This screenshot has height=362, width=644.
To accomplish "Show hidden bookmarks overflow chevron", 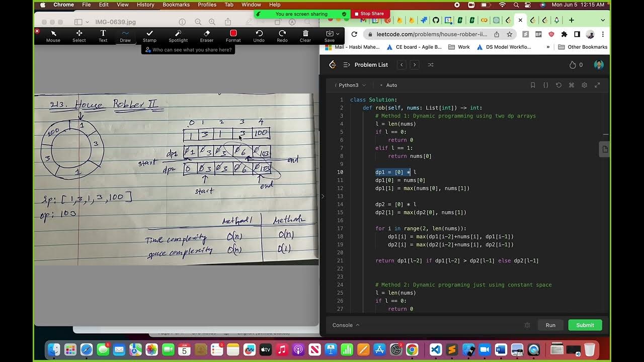I will 548,47.
